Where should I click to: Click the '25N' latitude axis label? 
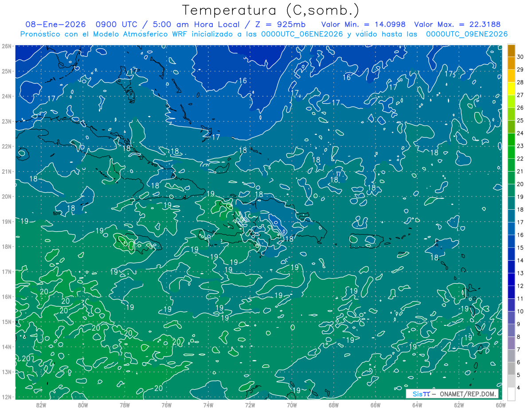tap(6, 71)
